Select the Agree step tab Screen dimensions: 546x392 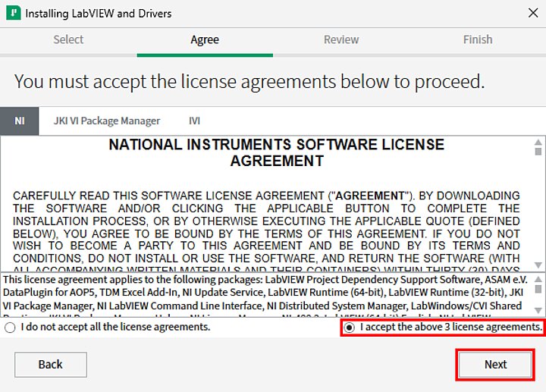205,39
